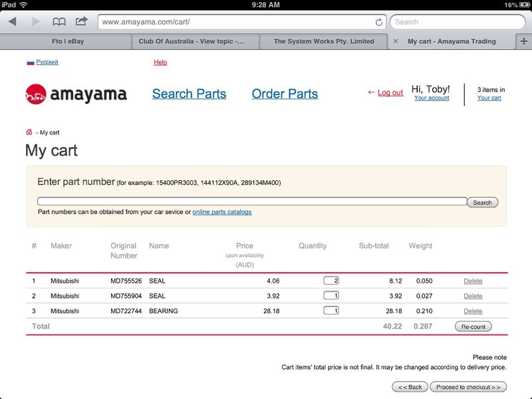Click the Sub-total column header
Viewport: 532px width, 399px height.
pyautogui.click(x=374, y=245)
